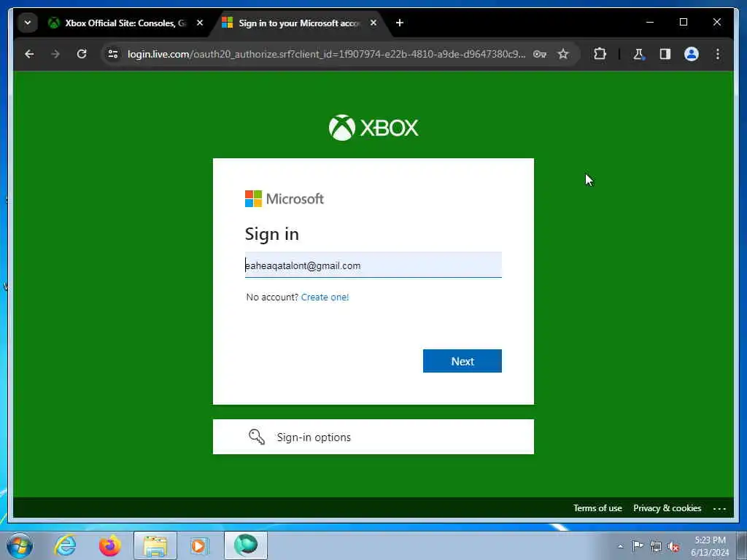The width and height of the screenshot is (747, 560).
Task: Open Privacy & cookies link
Action: tap(667, 508)
